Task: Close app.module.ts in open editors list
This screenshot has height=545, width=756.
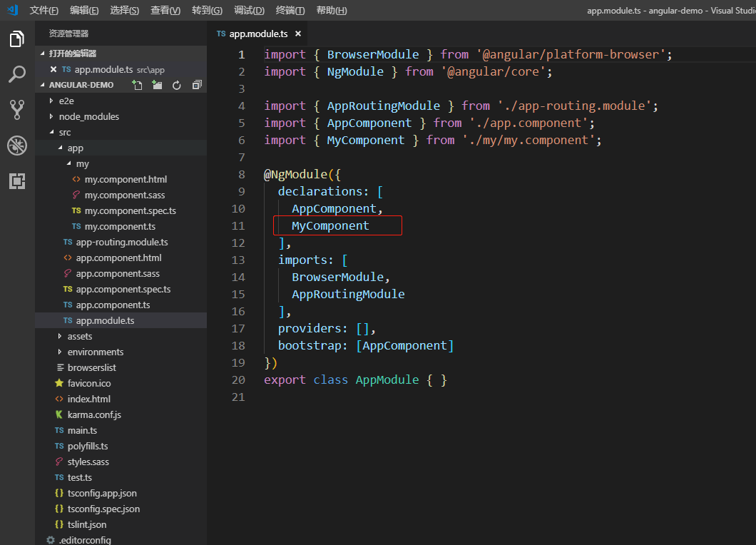Action: point(53,69)
